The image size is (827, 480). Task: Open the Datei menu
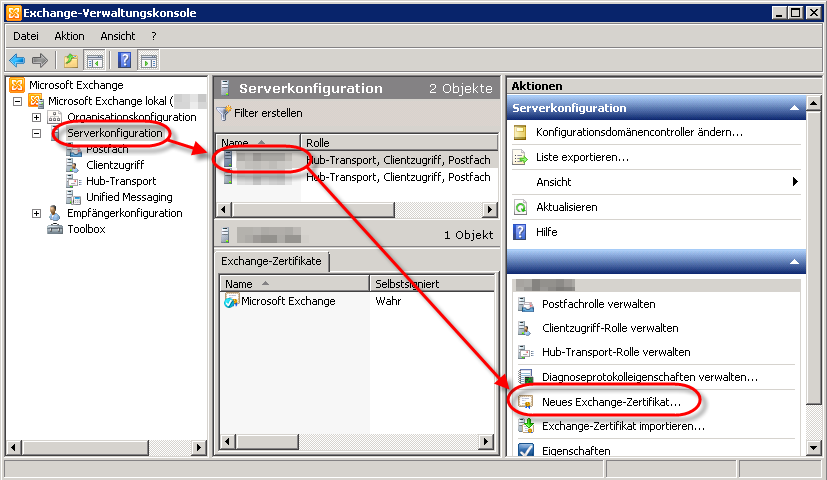[26, 36]
